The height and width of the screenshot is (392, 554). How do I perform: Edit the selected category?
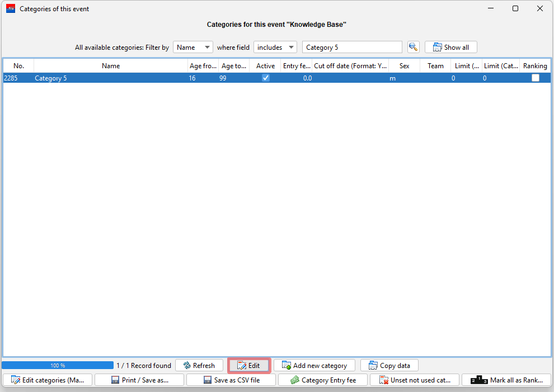click(248, 365)
